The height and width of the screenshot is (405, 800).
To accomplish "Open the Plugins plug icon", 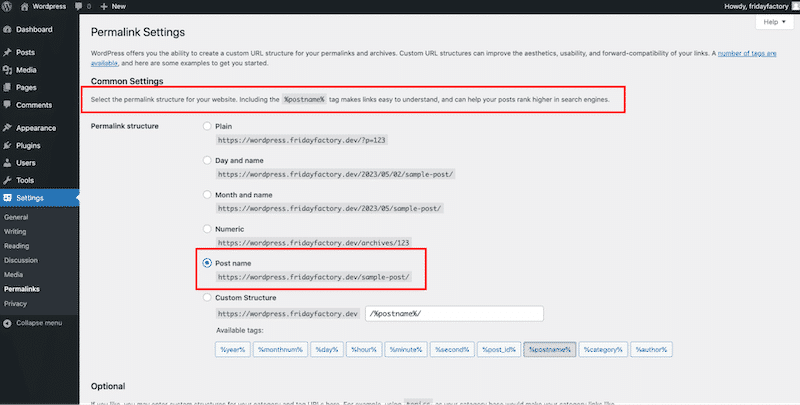I will (8, 145).
